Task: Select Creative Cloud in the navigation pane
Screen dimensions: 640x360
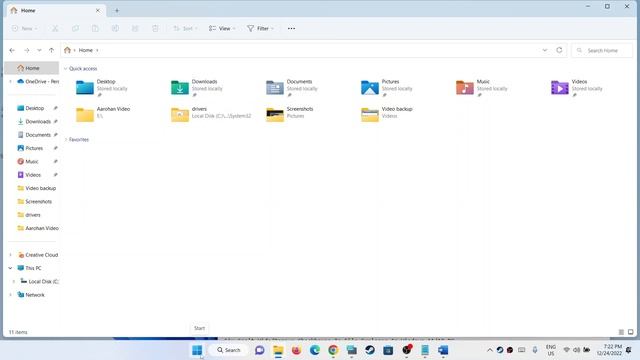Action: click(x=38, y=255)
